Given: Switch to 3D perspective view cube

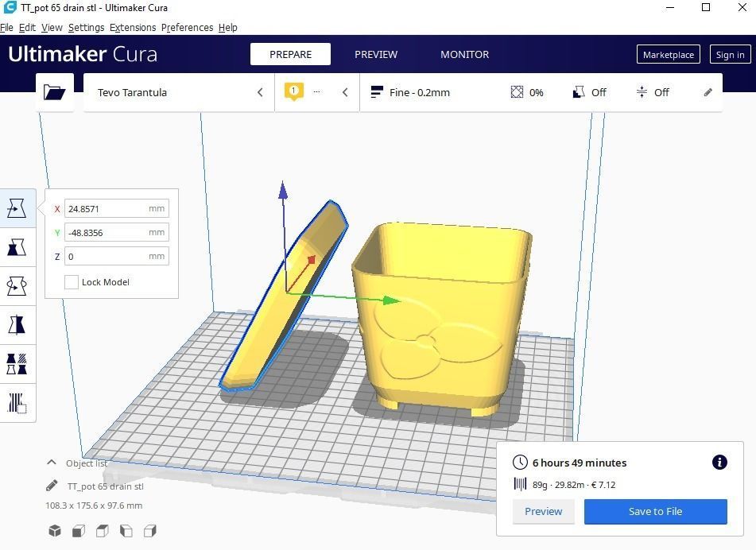Looking at the screenshot, I should [55, 531].
